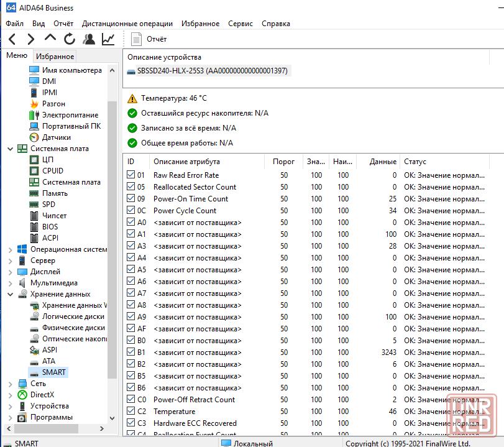Click the Forward navigation arrow in toolbar
The height and width of the screenshot is (447, 504).
[30, 39]
